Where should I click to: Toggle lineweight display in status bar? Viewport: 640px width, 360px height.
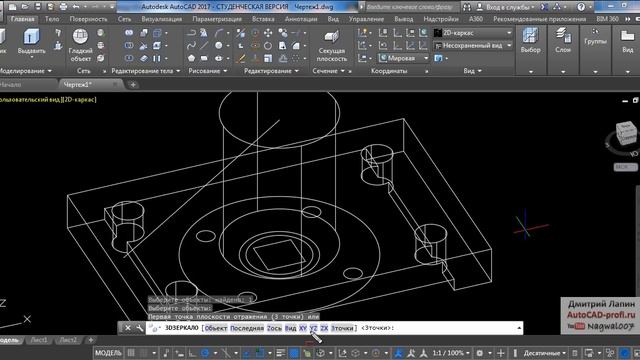(281, 353)
